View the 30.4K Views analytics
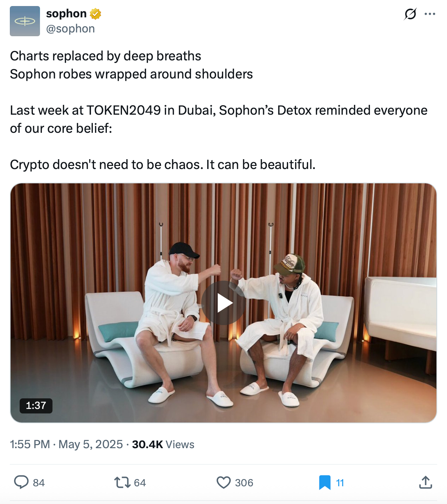The image size is (447, 504). coord(163,444)
